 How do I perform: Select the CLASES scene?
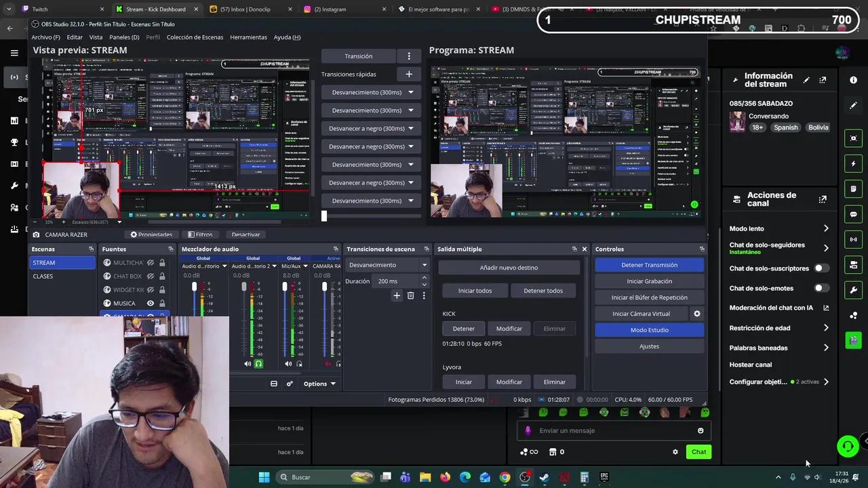pyautogui.click(x=63, y=276)
